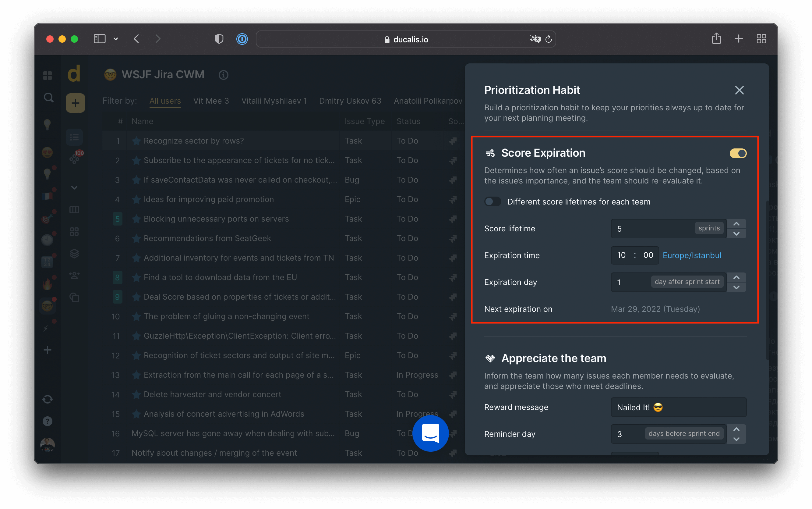Enable different score lifetimes for each team
The width and height of the screenshot is (812, 509).
(492, 202)
